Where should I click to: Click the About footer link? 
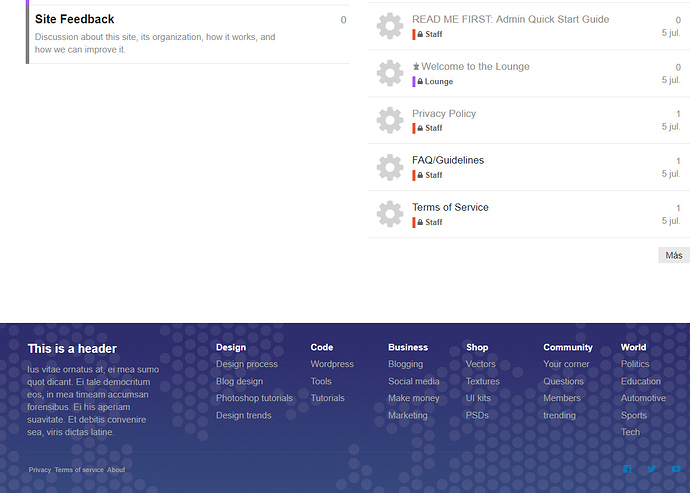click(x=116, y=470)
